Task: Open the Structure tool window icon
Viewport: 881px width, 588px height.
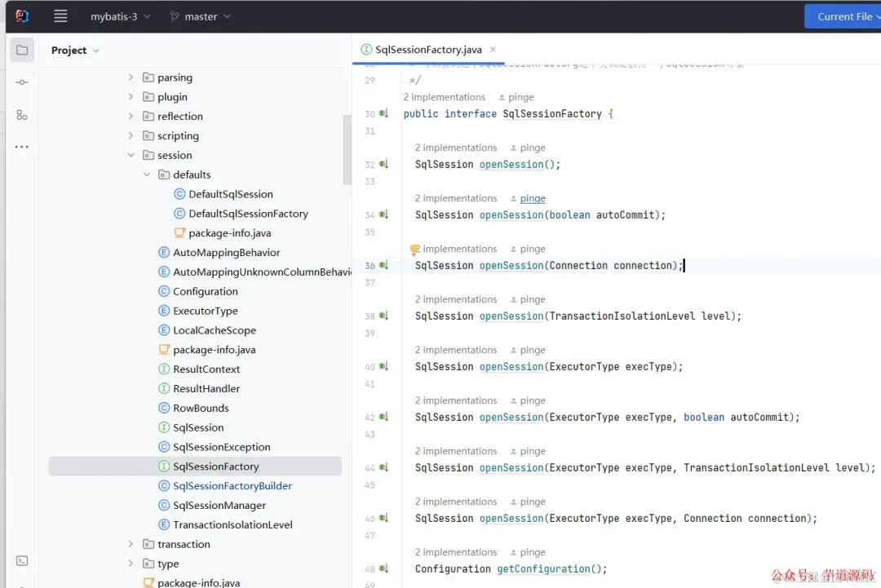Action: point(22,115)
